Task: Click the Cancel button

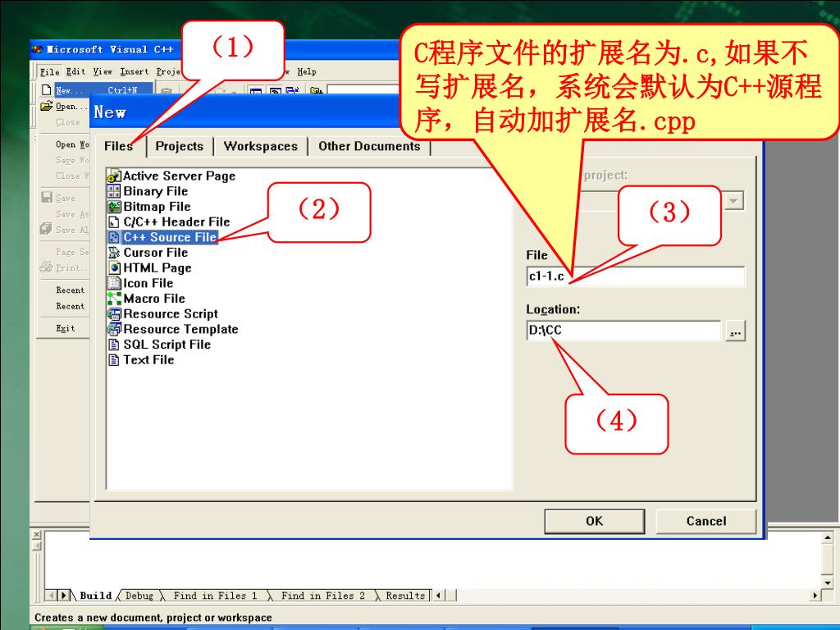Action: click(706, 521)
